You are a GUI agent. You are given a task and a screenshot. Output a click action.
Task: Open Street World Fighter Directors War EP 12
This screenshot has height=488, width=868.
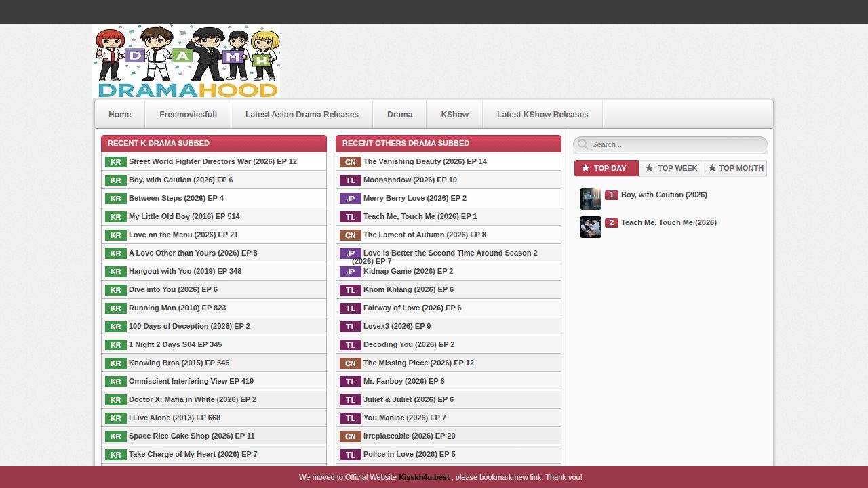point(213,161)
